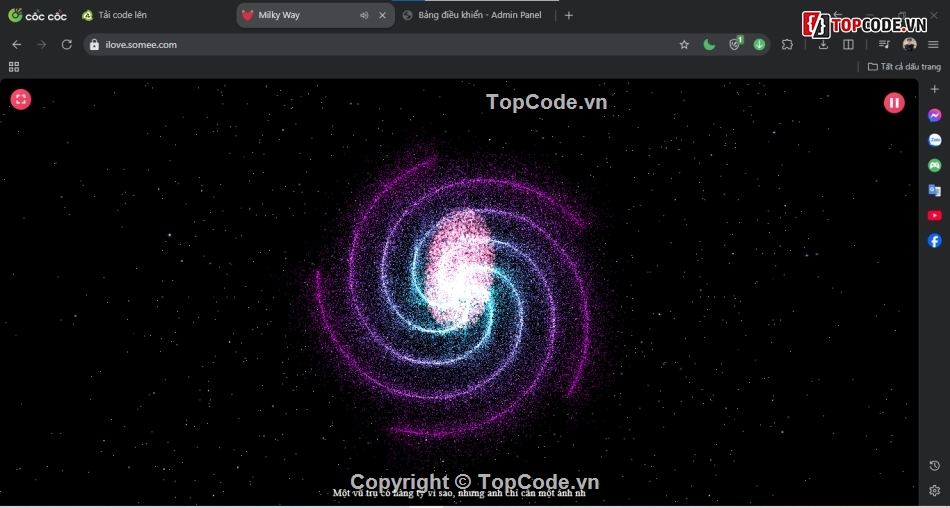Open the browser main menu

pos(933,44)
